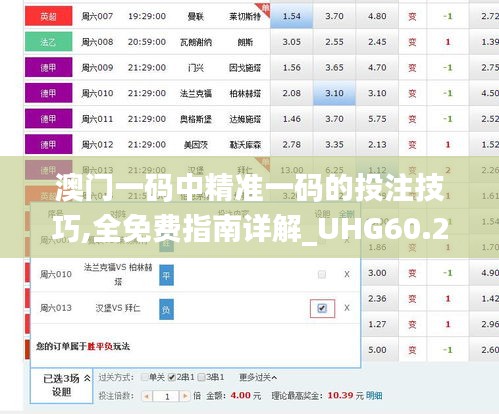Remove 周六013 汉堡VS拜仁 selection with X

pyautogui.click(x=347, y=308)
